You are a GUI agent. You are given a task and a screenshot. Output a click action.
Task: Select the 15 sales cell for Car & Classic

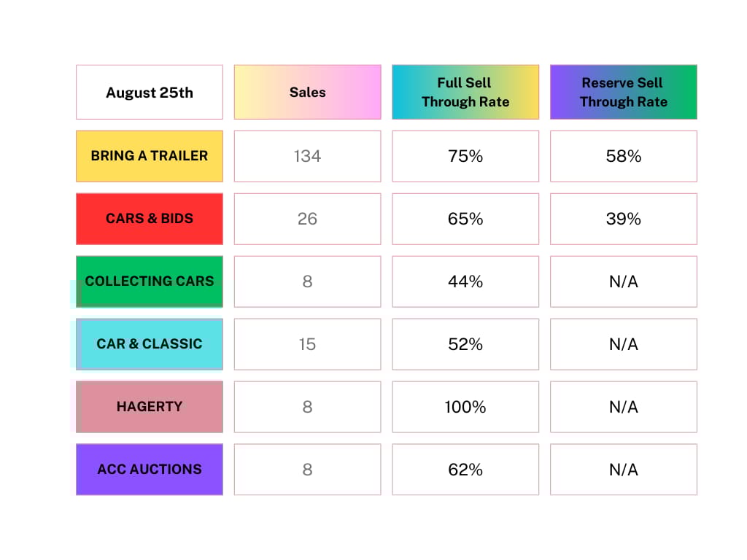pos(307,344)
